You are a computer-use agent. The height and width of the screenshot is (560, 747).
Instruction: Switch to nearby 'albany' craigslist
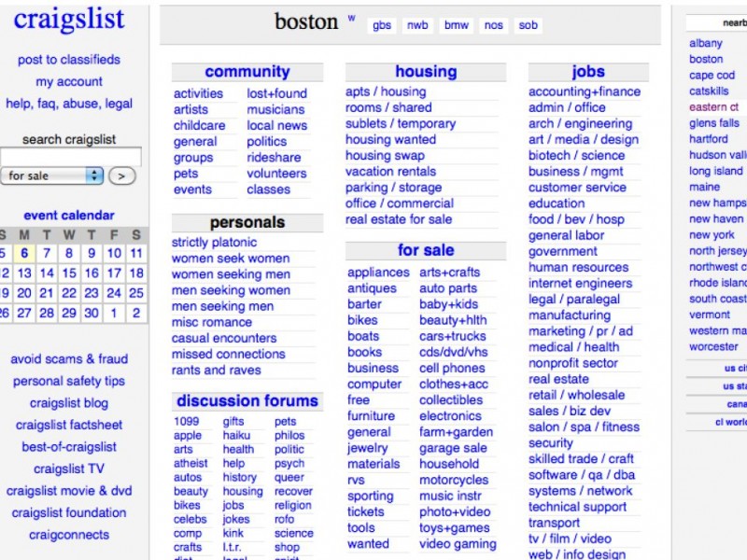(706, 43)
